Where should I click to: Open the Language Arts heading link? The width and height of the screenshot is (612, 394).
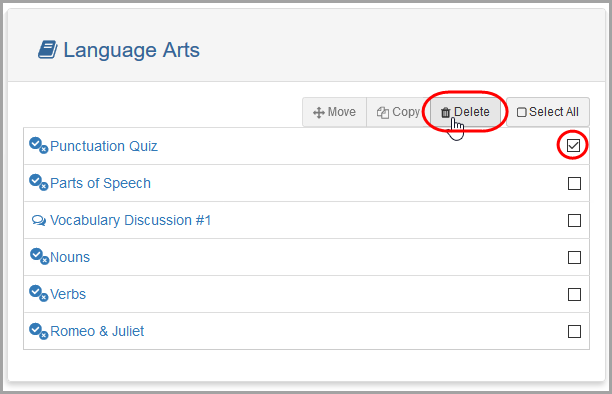132,50
